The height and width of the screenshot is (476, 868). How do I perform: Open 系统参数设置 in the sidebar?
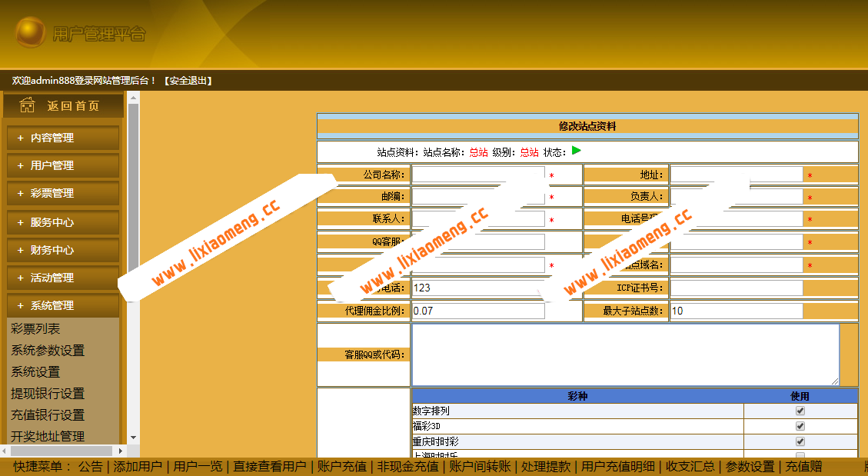[48, 351]
